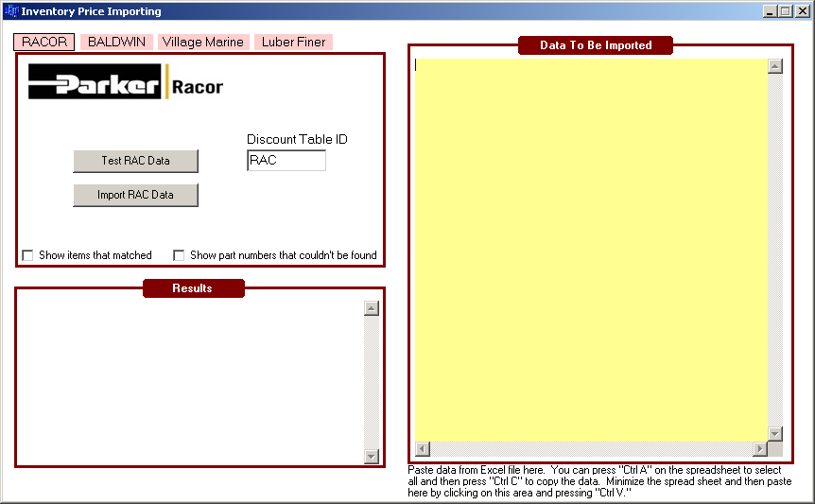Click inside the yellow Data To Be Imported area

591,250
